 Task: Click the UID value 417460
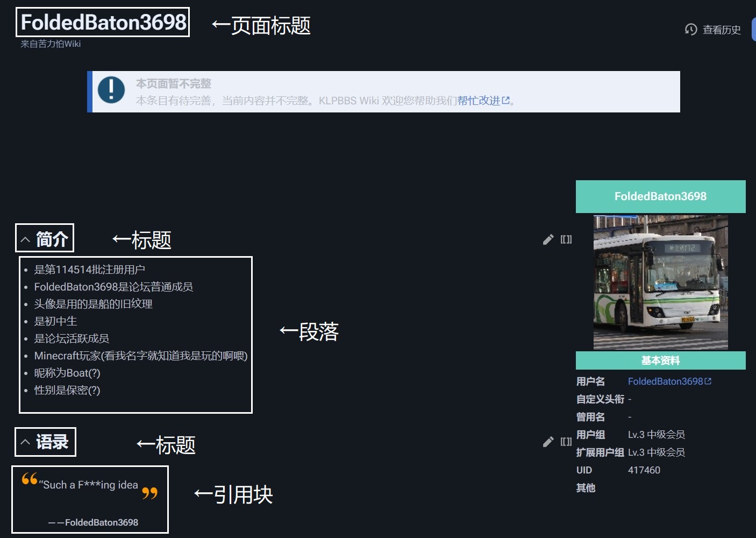644,470
